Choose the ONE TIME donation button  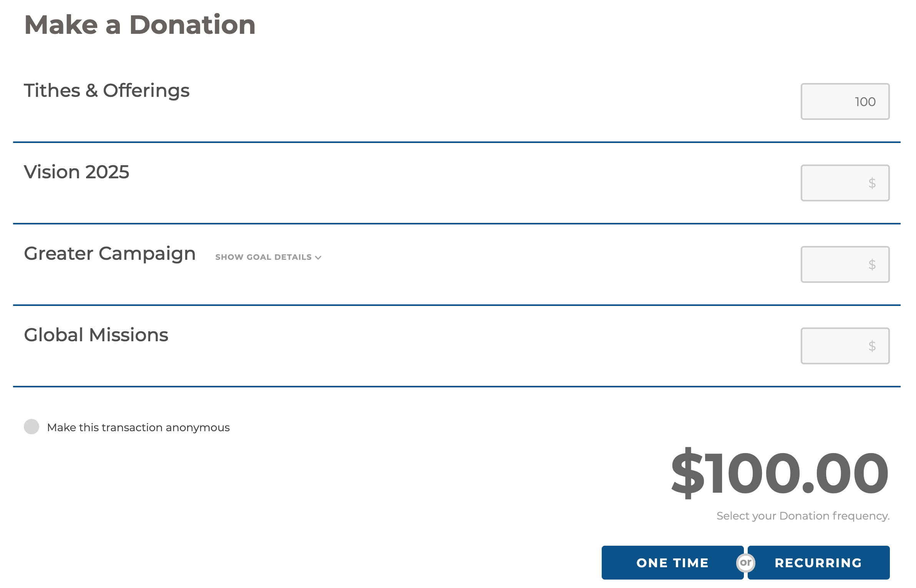coord(672,563)
